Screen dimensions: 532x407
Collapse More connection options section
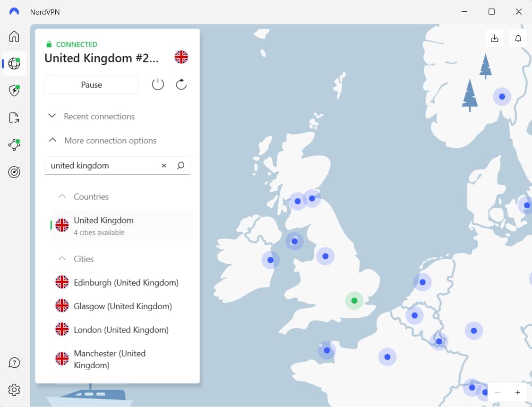53,140
